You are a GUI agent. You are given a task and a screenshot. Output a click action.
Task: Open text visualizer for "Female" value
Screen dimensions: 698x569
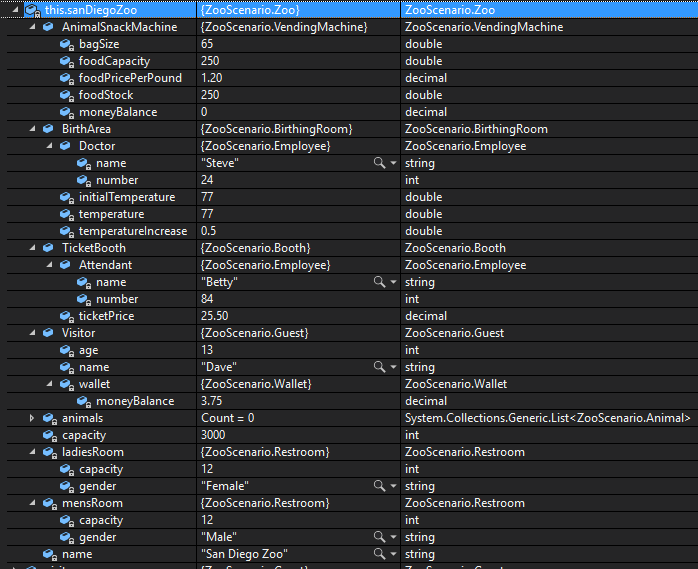379,486
